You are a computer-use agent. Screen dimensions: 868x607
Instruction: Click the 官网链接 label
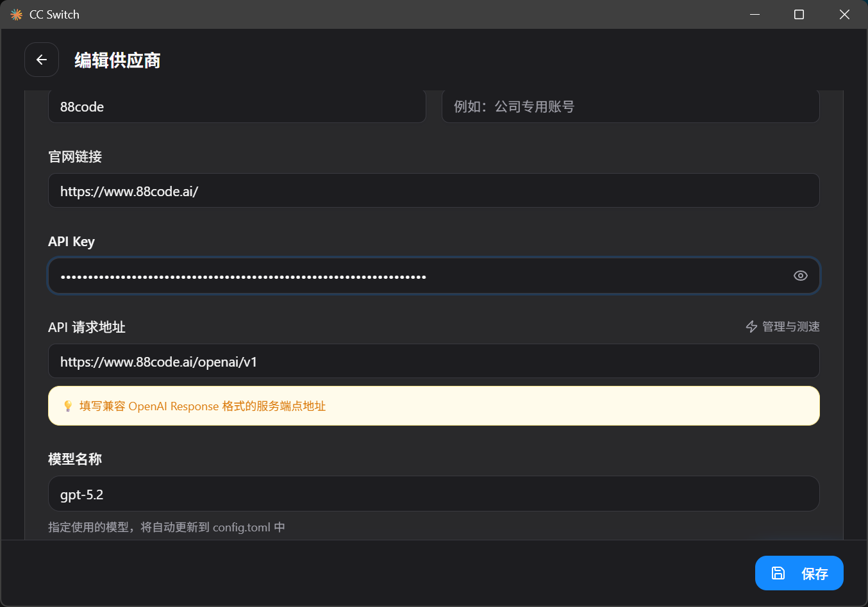(x=75, y=156)
